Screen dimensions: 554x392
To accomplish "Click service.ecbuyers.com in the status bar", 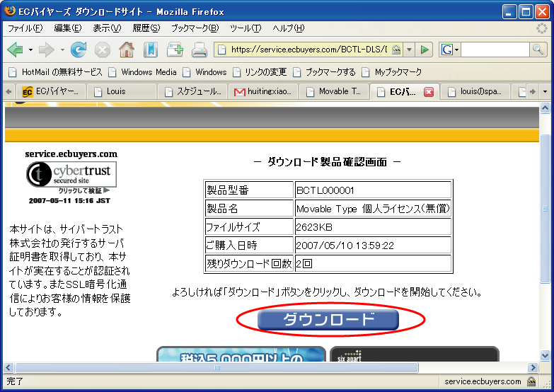I will click(483, 381).
